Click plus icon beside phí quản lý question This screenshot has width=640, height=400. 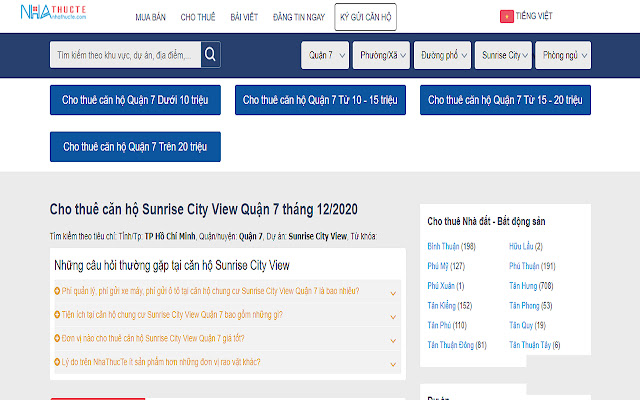coord(57,291)
